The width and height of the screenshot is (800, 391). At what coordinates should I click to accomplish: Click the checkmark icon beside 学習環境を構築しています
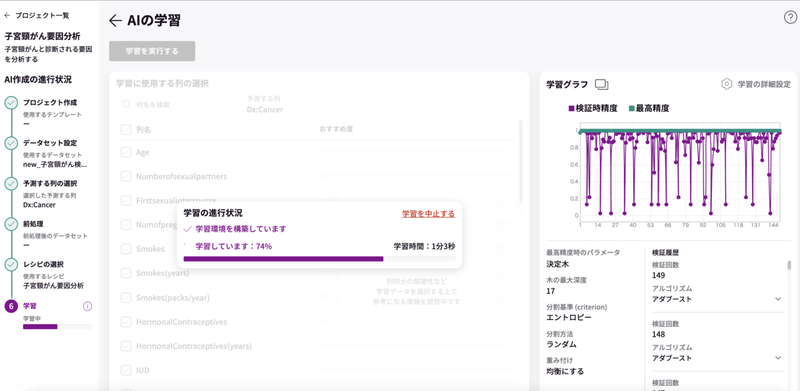187,229
